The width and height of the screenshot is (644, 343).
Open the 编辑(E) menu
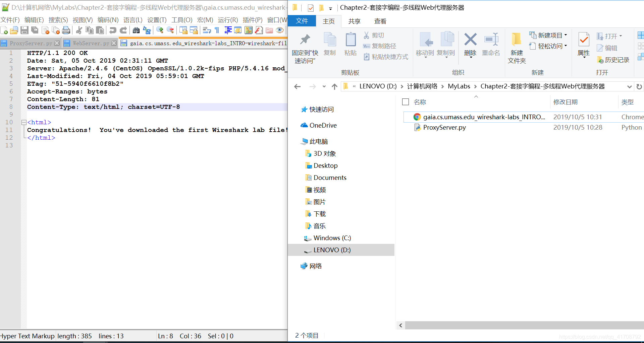point(34,20)
